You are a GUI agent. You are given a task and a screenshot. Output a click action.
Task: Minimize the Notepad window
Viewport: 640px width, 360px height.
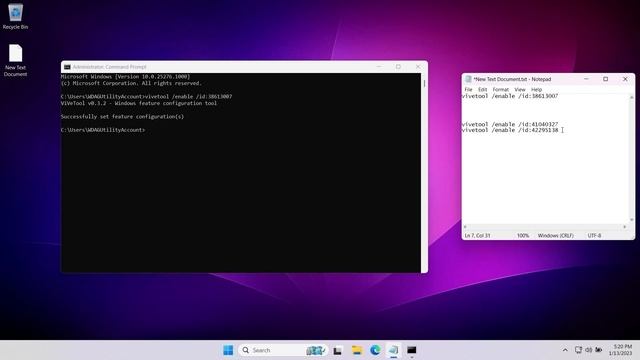coord(586,79)
